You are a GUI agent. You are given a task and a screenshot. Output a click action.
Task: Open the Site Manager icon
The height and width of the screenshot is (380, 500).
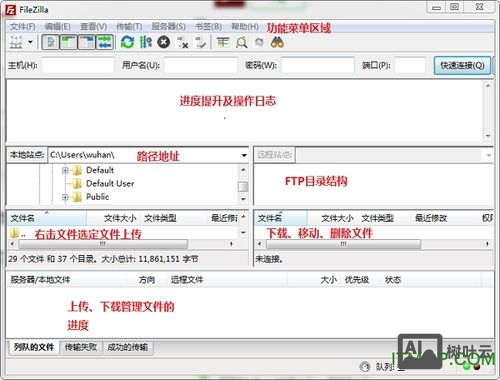[16, 42]
